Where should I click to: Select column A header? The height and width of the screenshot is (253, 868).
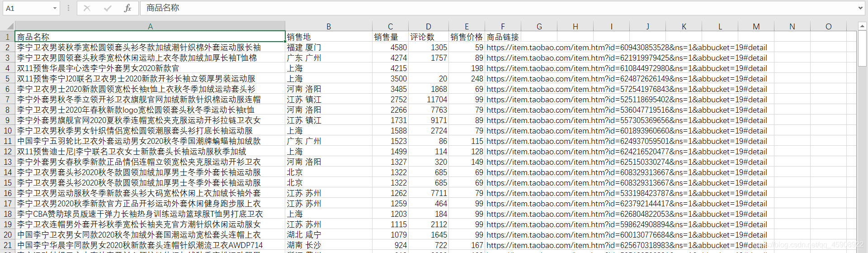pos(150,26)
